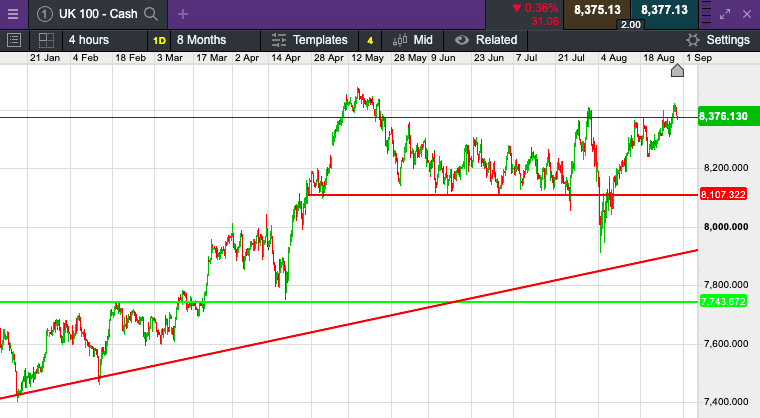Click the red horizontal support line
Image resolution: width=760 pixels, height=418 pixels.
[504, 195]
